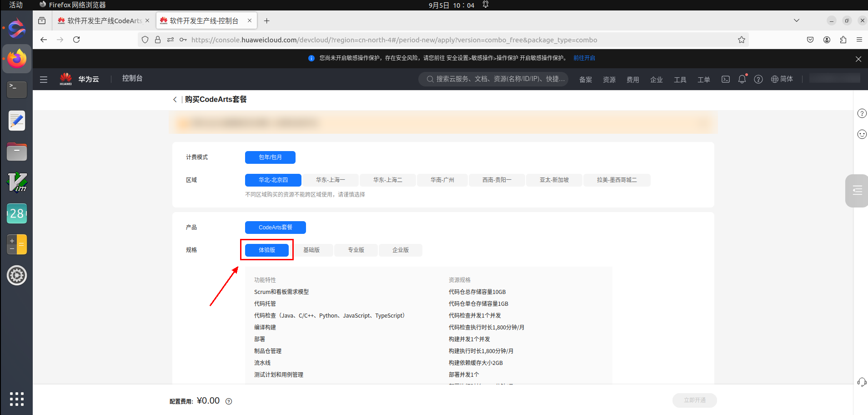Select the 亚太-新加坡 region

point(554,180)
